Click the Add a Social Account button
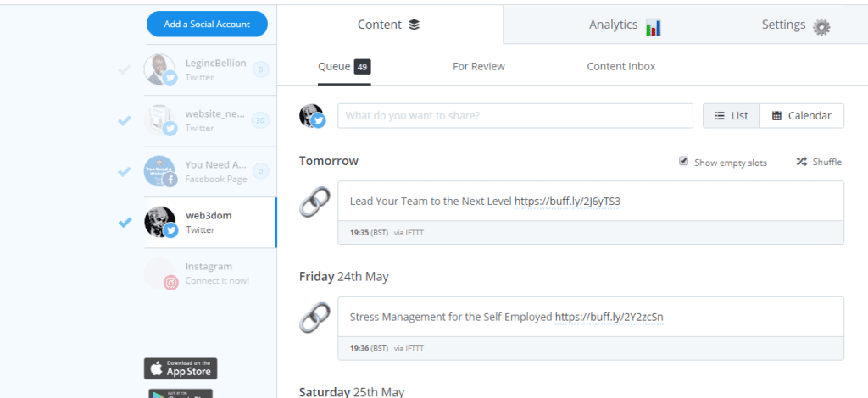This screenshot has height=398, width=868. click(207, 25)
